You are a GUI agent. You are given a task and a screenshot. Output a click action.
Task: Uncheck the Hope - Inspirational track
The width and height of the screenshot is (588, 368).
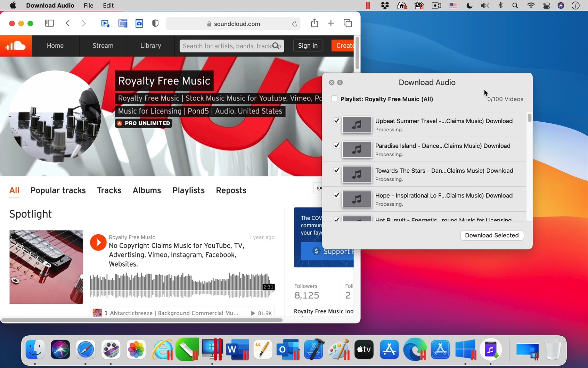336,195
